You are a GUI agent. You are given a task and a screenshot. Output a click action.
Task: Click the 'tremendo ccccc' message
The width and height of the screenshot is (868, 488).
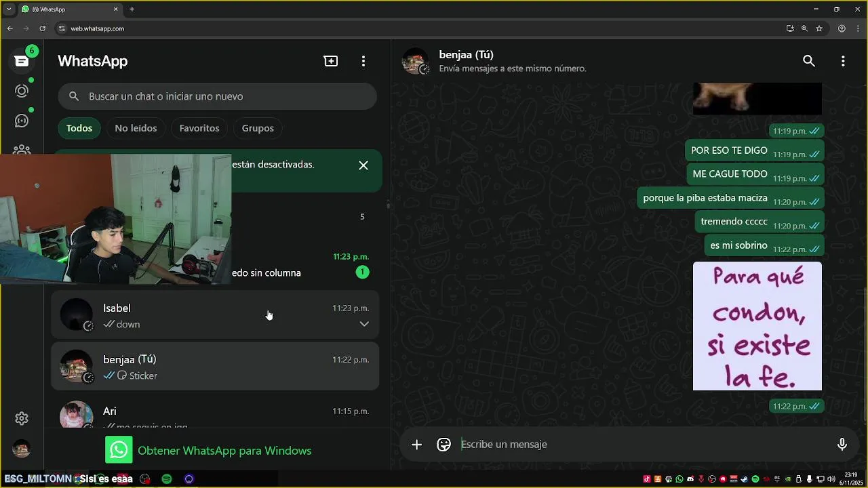(759, 222)
